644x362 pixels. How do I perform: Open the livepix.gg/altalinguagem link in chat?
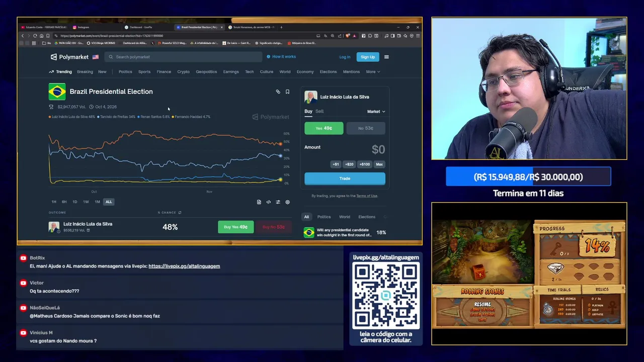coord(184,266)
